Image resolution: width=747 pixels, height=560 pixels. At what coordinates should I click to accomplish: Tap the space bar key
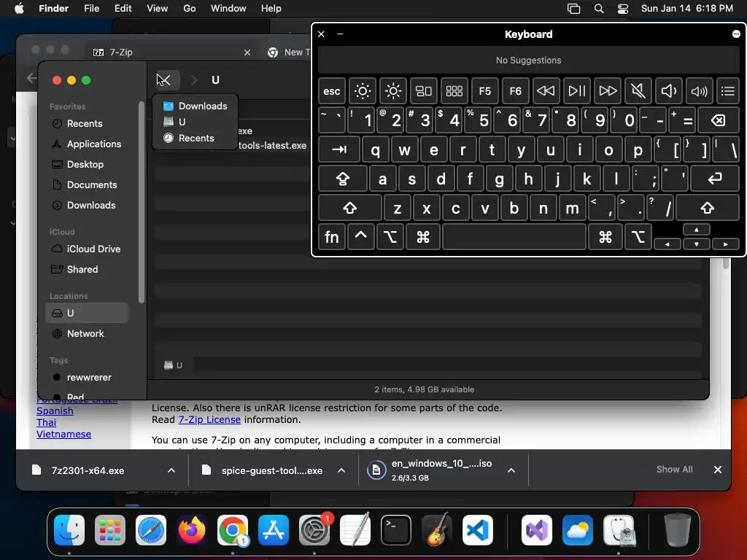[514, 237]
